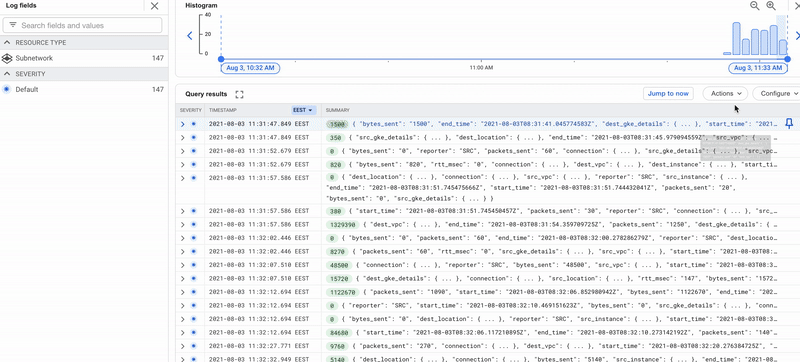The image size is (800, 362).
Task: Click the 820 bytes chip
Action: pyautogui.click(x=336, y=164)
